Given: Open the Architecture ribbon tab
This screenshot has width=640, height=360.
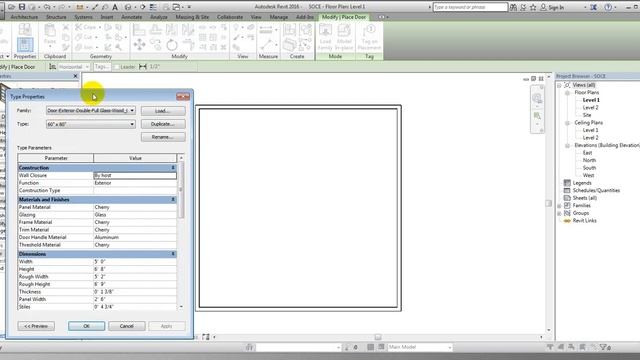Looking at the screenshot, I should pyautogui.click(x=24, y=17).
